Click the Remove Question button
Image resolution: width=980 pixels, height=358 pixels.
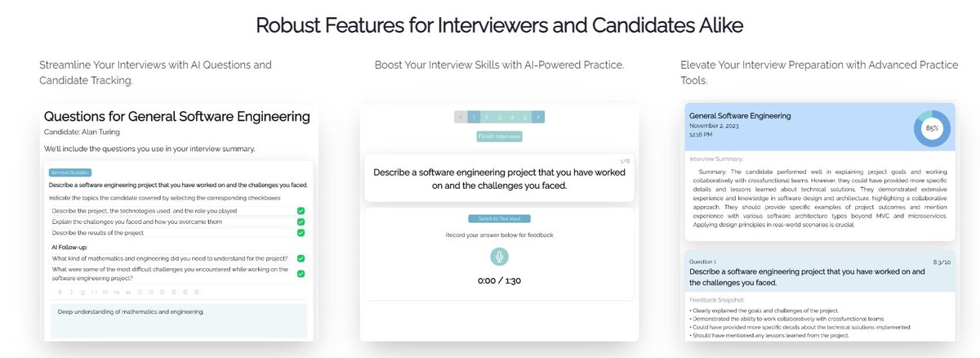[70, 172]
